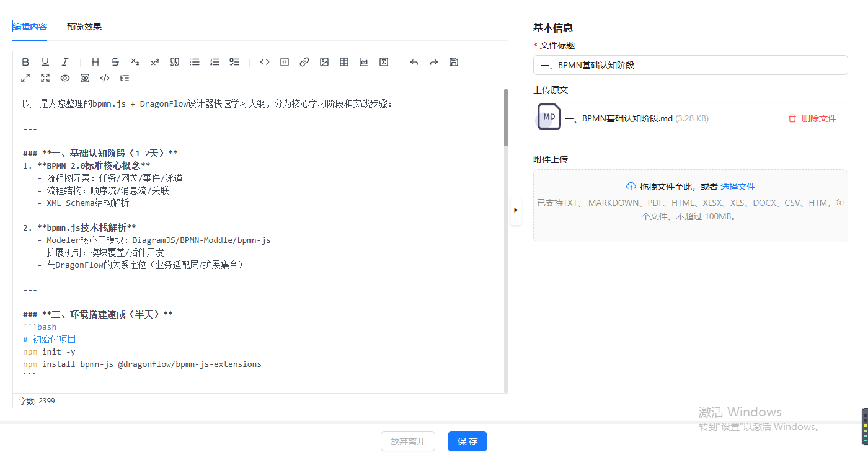Insert a blockquote using the quote icon
This screenshot has height=458, width=868.
point(175,62)
